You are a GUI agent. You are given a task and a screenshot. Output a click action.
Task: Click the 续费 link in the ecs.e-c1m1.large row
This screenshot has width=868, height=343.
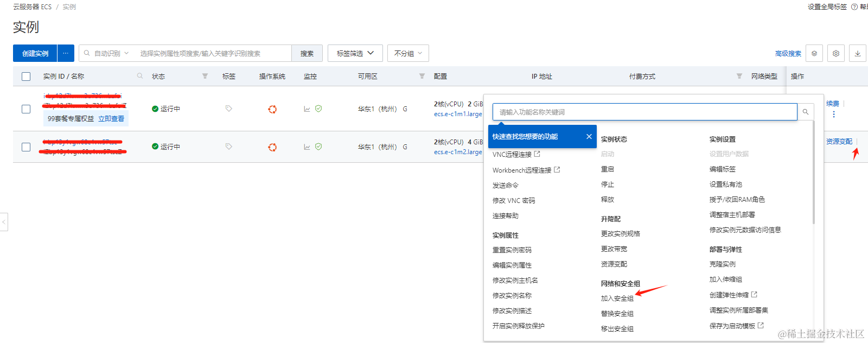tap(833, 104)
